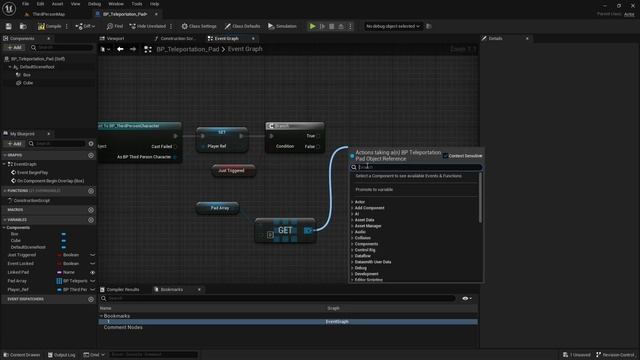
Task: Open the Diff dropdown
Action: (85, 26)
